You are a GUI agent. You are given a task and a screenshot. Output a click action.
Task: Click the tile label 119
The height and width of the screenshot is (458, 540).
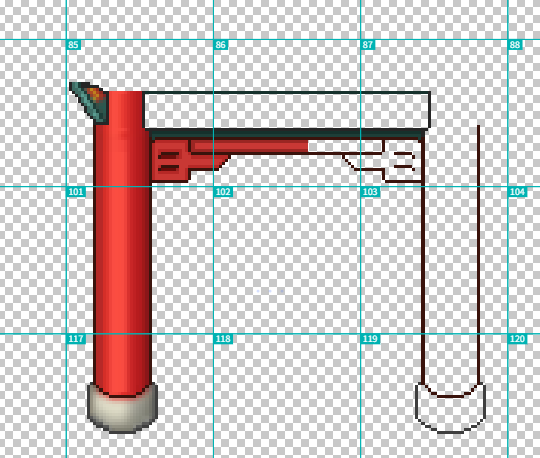370,339
